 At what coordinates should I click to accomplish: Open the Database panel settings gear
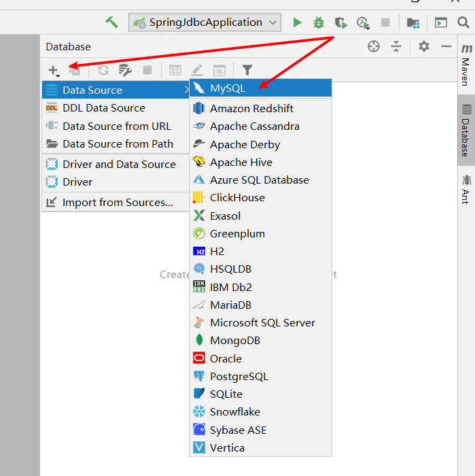[424, 46]
